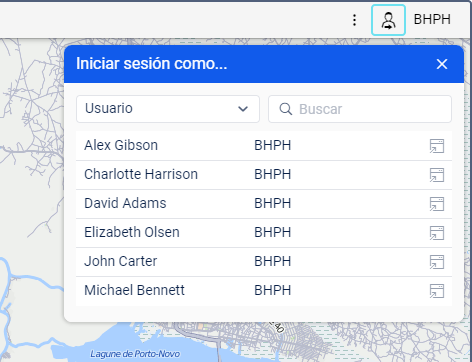
Task: Click the login icon beside David Adams
Action: 437,204
